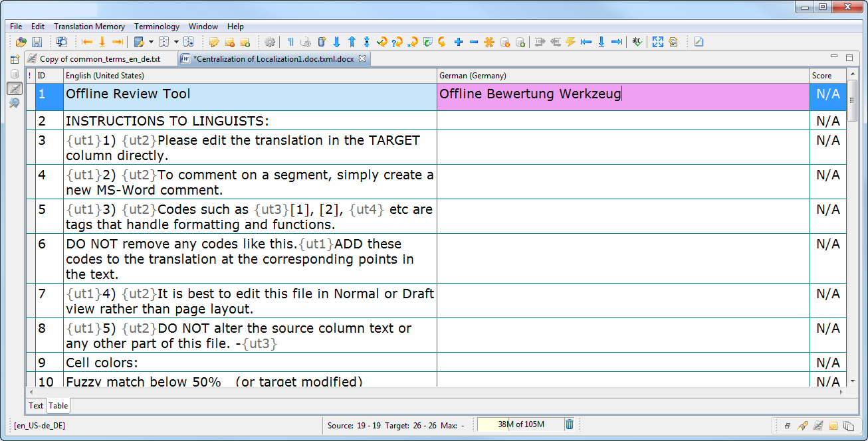Open the Help menu
The width and height of the screenshot is (868, 441).
[x=235, y=27]
